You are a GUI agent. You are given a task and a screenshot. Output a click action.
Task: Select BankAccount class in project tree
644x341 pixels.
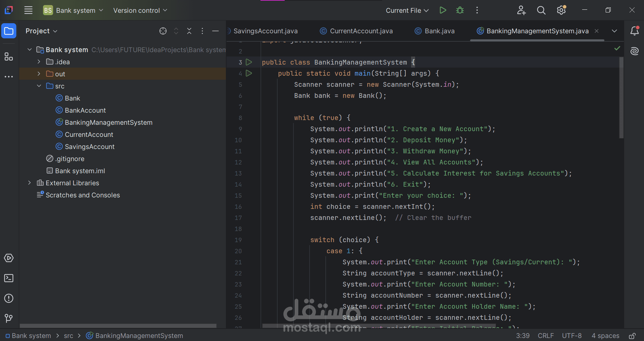click(x=81, y=110)
